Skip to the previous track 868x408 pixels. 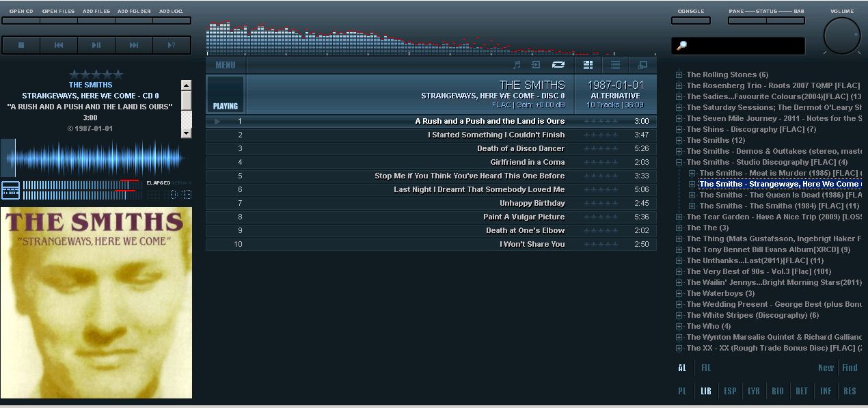pyautogui.click(x=59, y=45)
